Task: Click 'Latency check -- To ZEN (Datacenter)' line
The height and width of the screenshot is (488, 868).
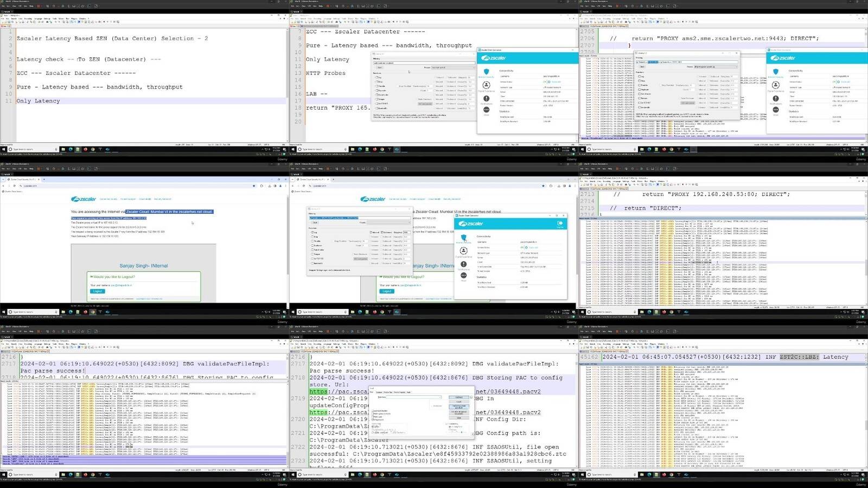Action: [x=88, y=59]
